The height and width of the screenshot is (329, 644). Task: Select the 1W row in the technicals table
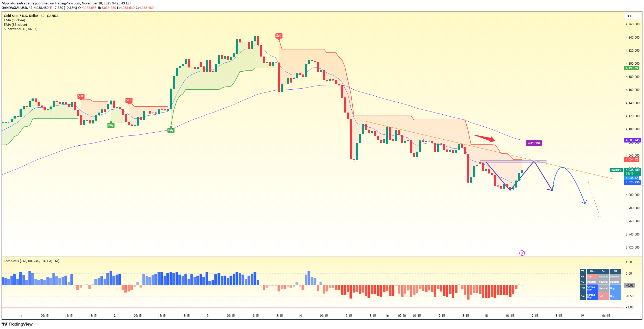583,288
